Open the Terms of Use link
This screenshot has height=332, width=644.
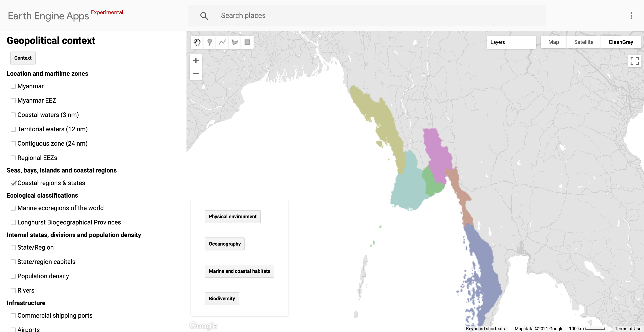[628, 328]
